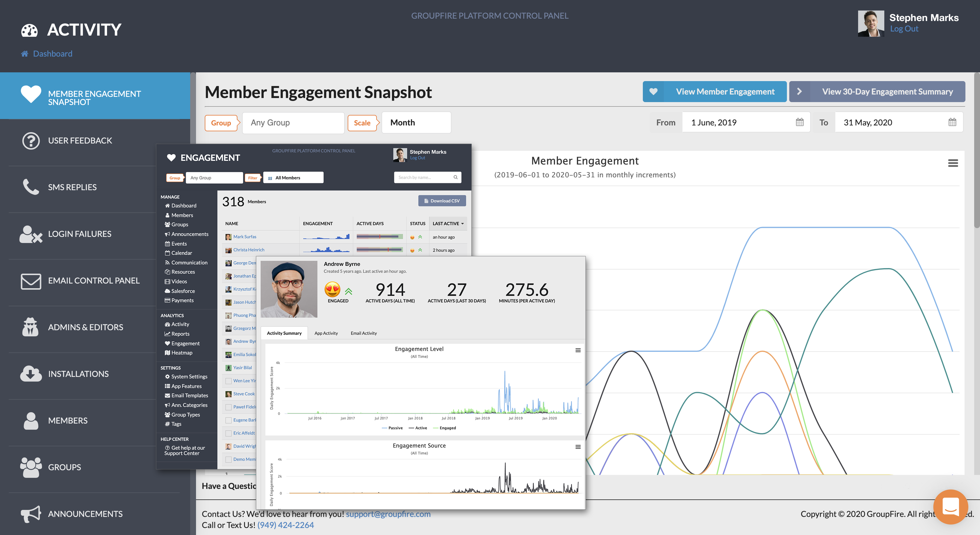980x535 pixels.
Task: Open Reports in Analytics menu
Action: point(177,334)
